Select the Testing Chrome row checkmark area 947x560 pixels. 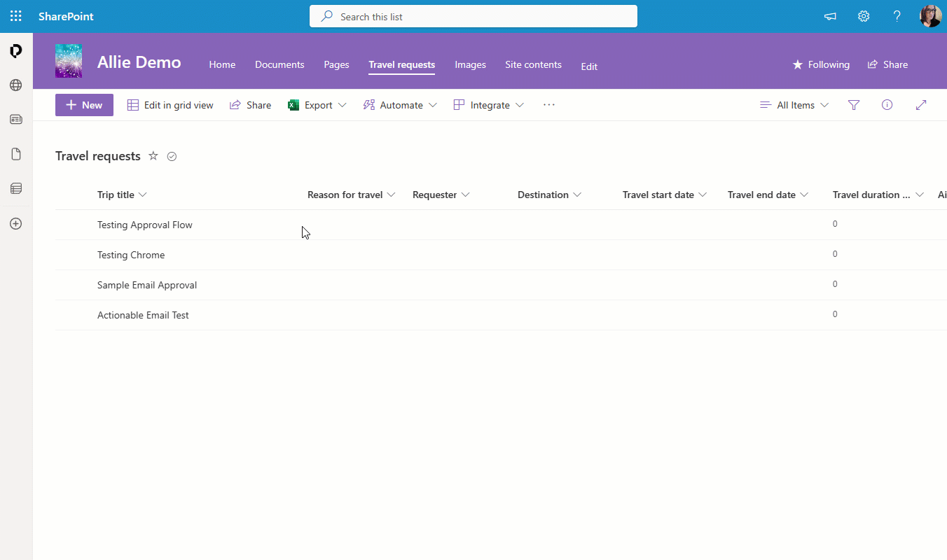[x=76, y=254]
